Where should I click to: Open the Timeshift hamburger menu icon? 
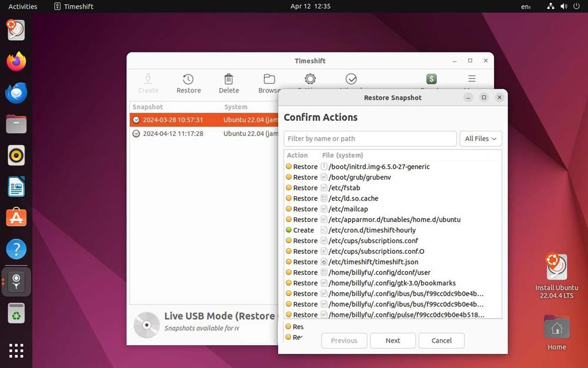coord(472,78)
